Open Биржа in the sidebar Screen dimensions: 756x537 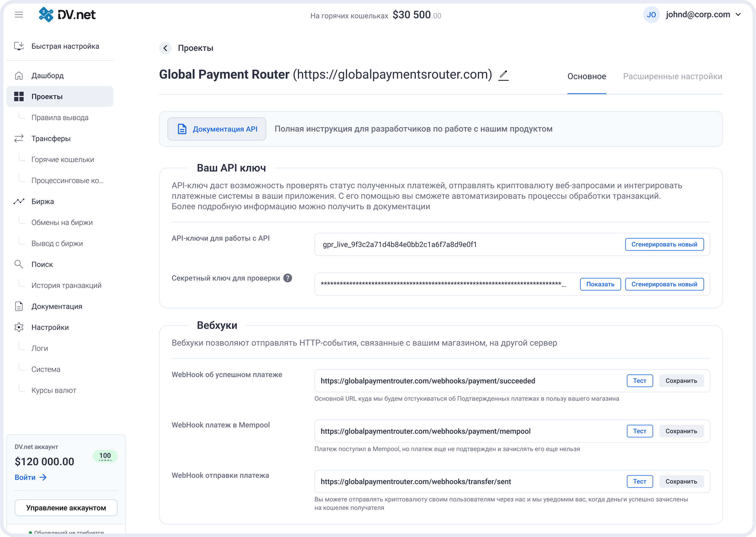point(43,202)
